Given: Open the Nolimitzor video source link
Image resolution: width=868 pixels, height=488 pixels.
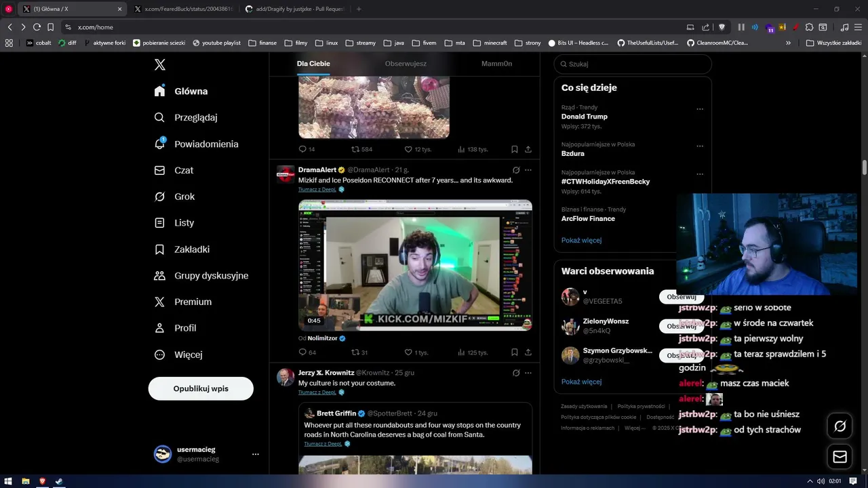Looking at the screenshot, I should 323,338.
